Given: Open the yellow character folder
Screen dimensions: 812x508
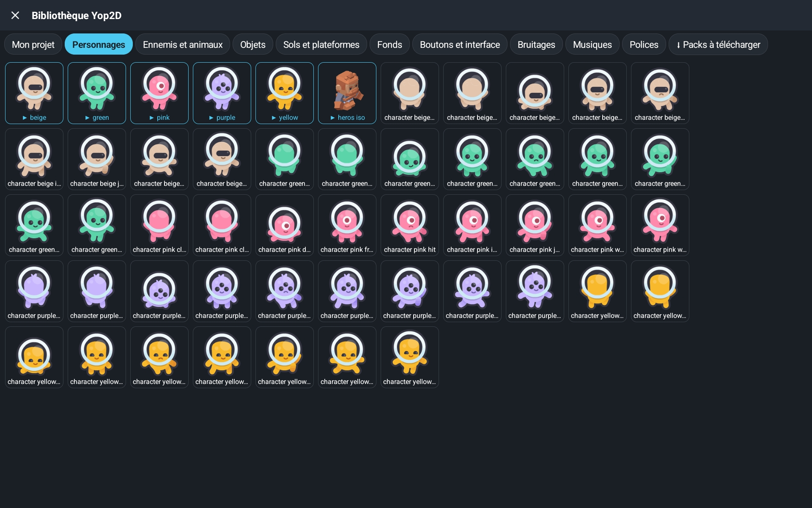Looking at the screenshot, I should (285, 93).
